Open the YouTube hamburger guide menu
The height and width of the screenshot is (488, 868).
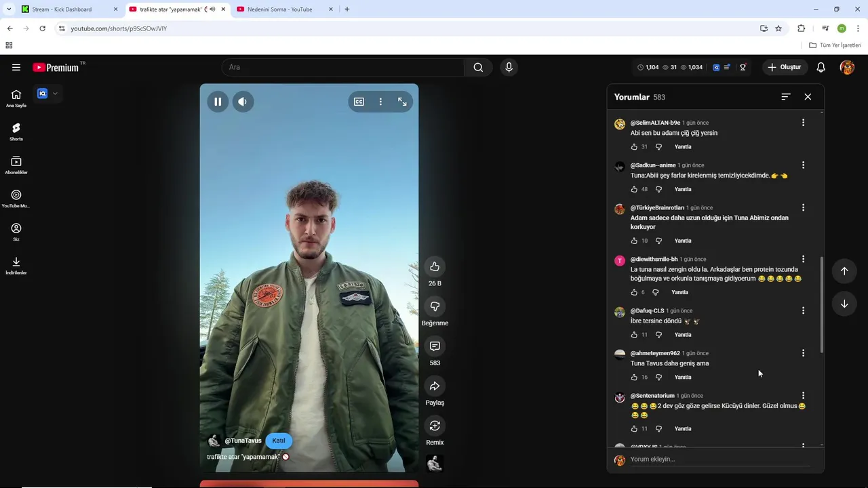(x=16, y=67)
